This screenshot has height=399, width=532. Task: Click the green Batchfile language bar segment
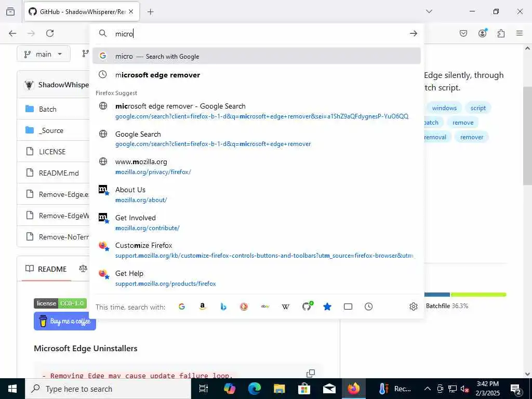(x=478, y=295)
